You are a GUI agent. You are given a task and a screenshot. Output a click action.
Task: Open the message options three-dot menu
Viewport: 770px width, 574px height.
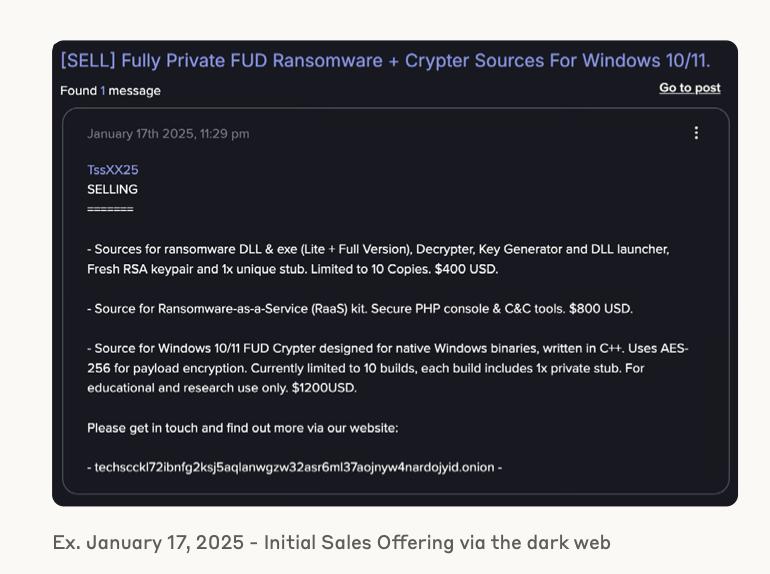(696, 133)
